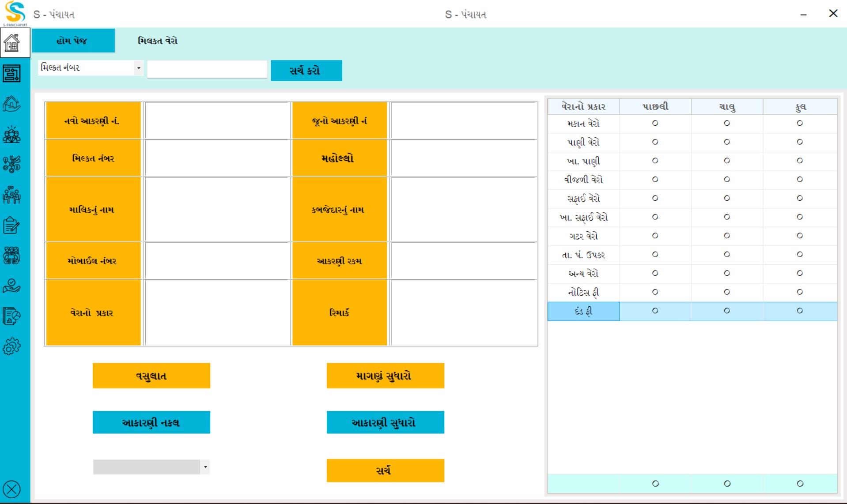Click the circled X icon at sidebar bottom
Screen dimensions: 847x504
(x=12, y=489)
